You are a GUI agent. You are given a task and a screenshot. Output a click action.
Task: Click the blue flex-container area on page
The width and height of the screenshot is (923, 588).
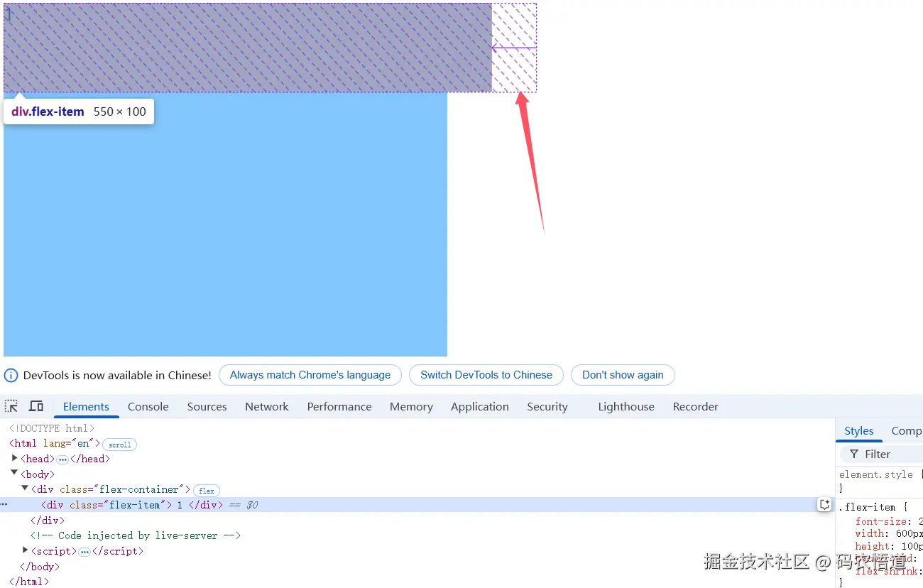click(225, 224)
